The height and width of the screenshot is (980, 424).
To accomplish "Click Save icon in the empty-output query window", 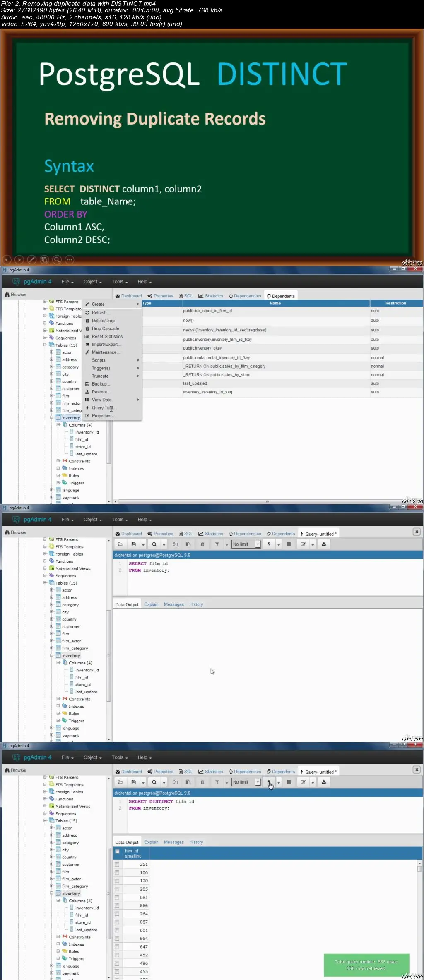I will 133,544.
